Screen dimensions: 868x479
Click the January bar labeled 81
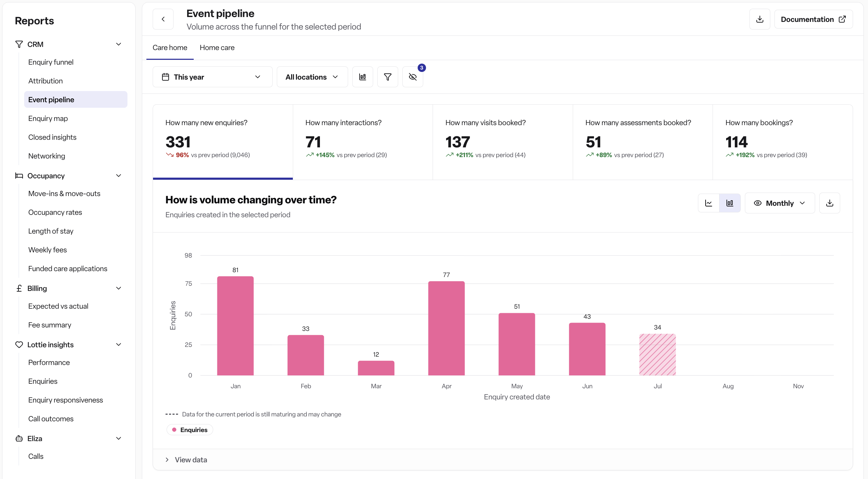[235, 326]
